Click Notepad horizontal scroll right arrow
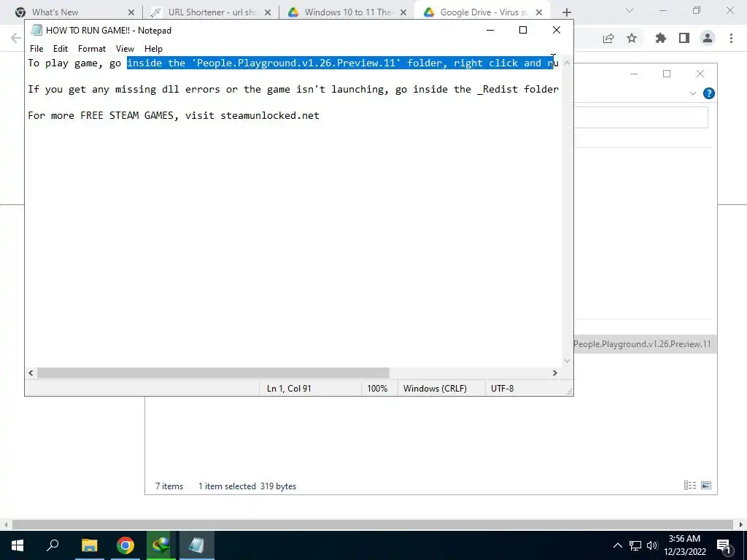The image size is (747, 560). tap(554, 373)
